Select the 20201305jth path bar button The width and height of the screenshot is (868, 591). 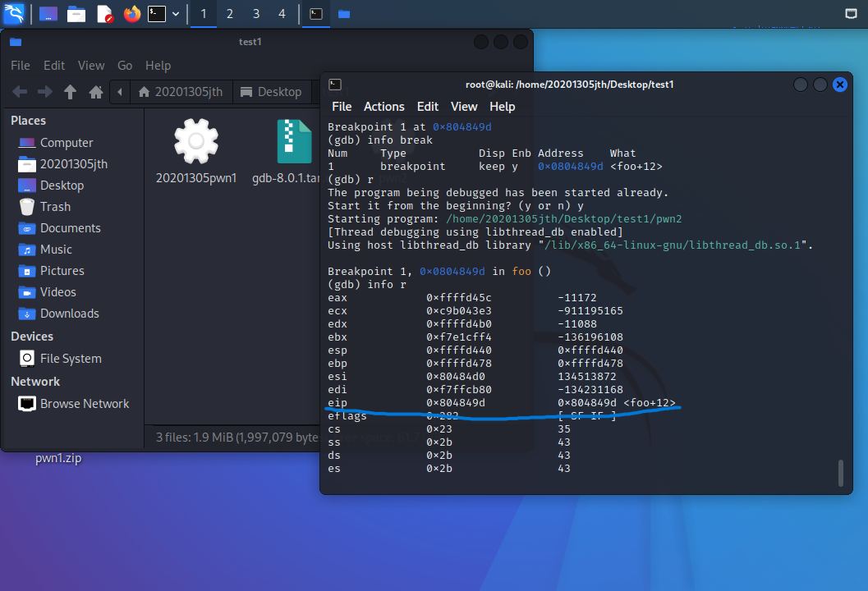pos(181,92)
